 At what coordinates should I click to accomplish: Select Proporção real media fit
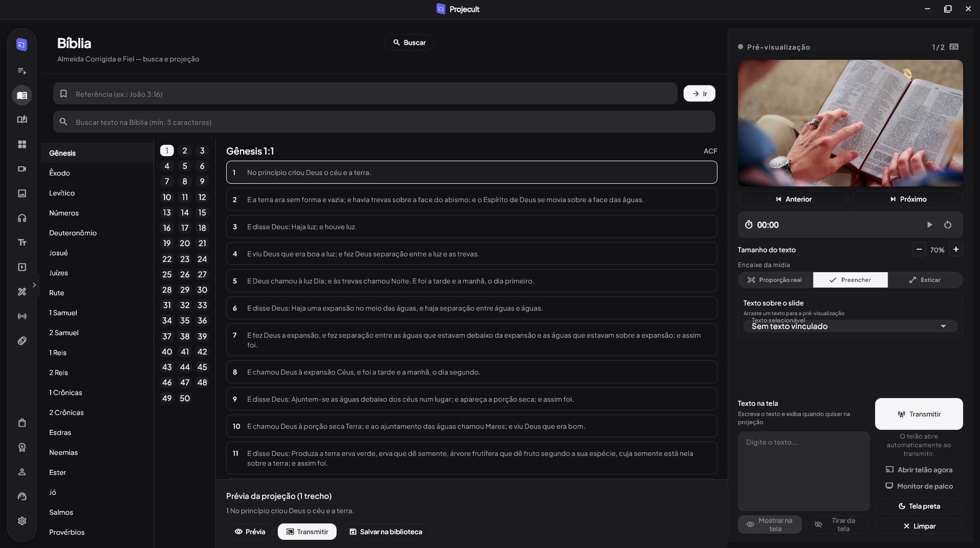pyautogui.click(x=775, y=280)
